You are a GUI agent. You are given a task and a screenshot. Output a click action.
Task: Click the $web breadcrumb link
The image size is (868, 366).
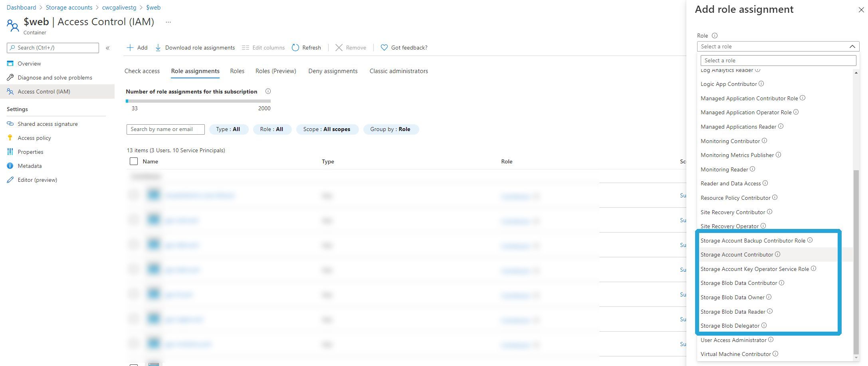tap(153, 8)
